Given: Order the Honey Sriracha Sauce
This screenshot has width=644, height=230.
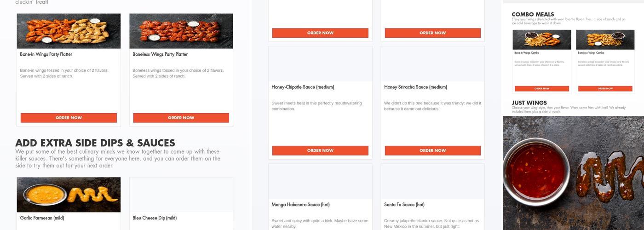Looking at the screenshot, I should [432, 150].
